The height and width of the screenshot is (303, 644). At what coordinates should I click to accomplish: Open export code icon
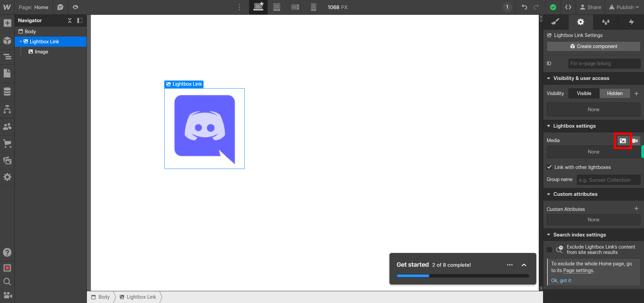pos(568,7)
